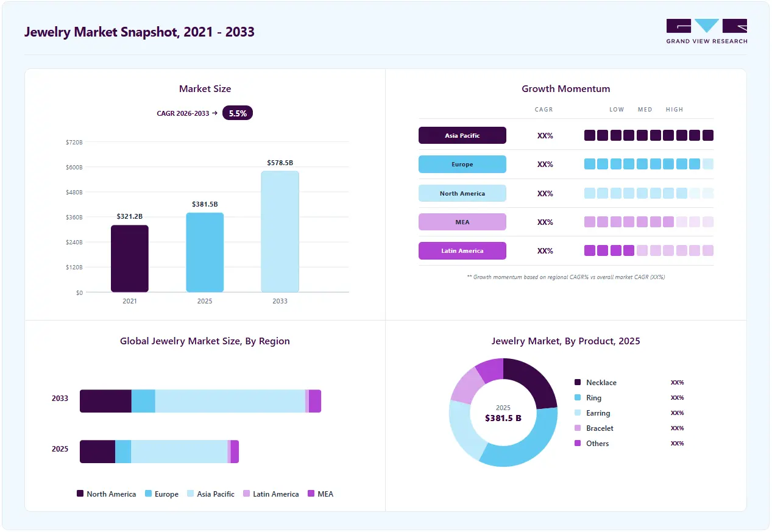The width and height of the screenshot is (772, 532).
Task: Click the LOW momentum column header
Action: tap(617, 110)
